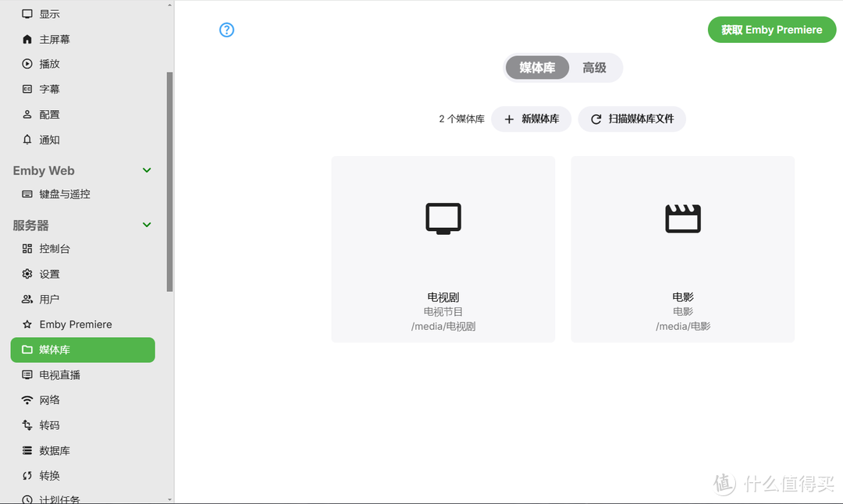This screenshot has width=843, height=504.
Task: Click the sidebar scroll down arrow
Action: pyautogui.click(x=170, y=499)
